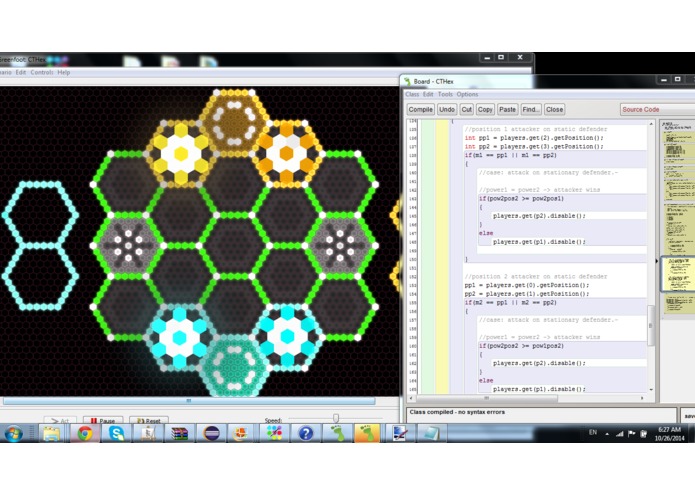Select the orange flower piece on the board

point(286,153)
